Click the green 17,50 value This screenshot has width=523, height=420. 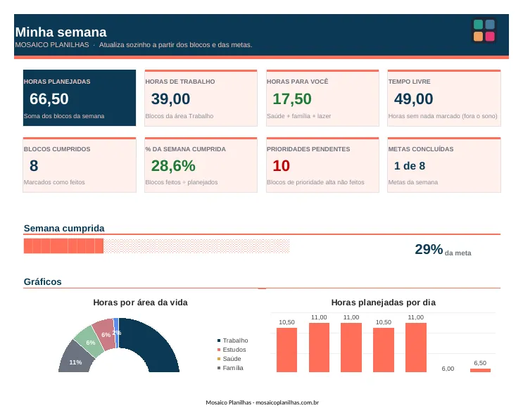(x=292, y=99)
